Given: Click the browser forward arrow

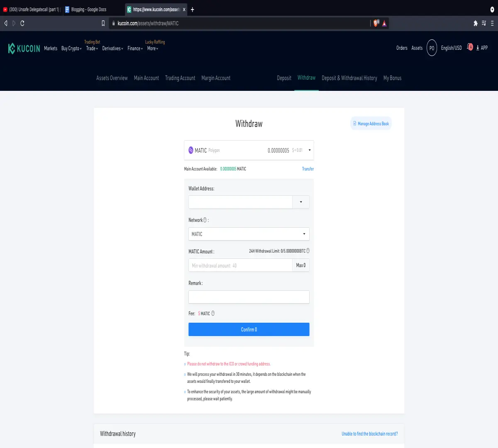Looking at the screenshot, I should pyautogui.click(x=14, y=23).
